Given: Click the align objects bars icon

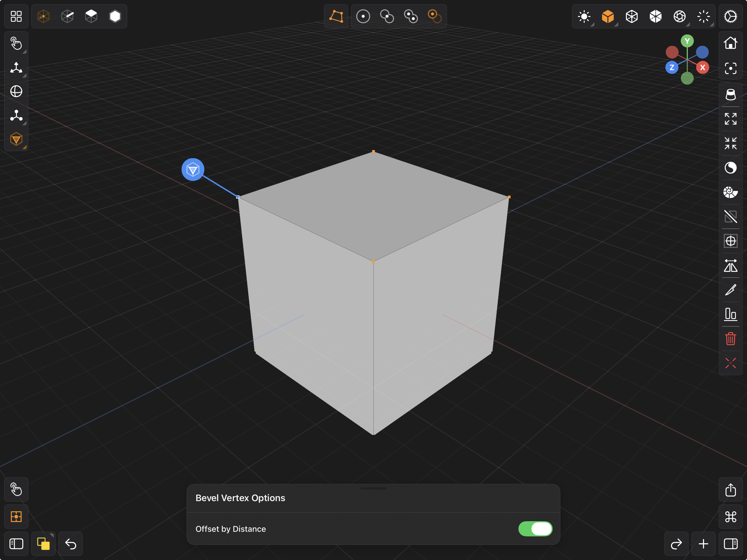Looking at the screenshot, I should pyautogui.click(x=730, y=314).
